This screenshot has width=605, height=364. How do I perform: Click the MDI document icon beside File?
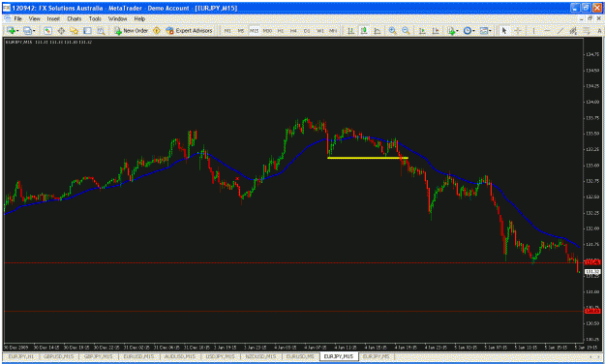(7, 18)
